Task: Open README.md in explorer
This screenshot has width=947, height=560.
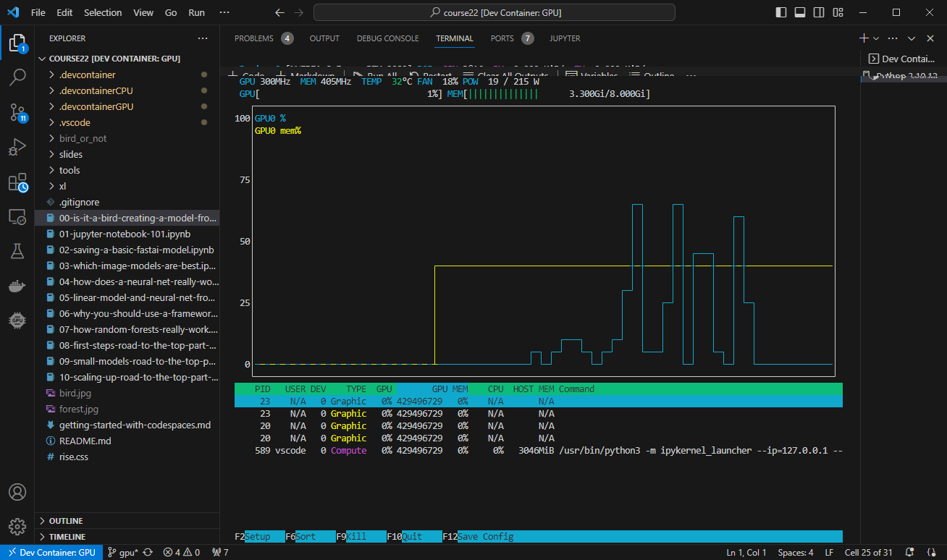Action: pos(127,441)
